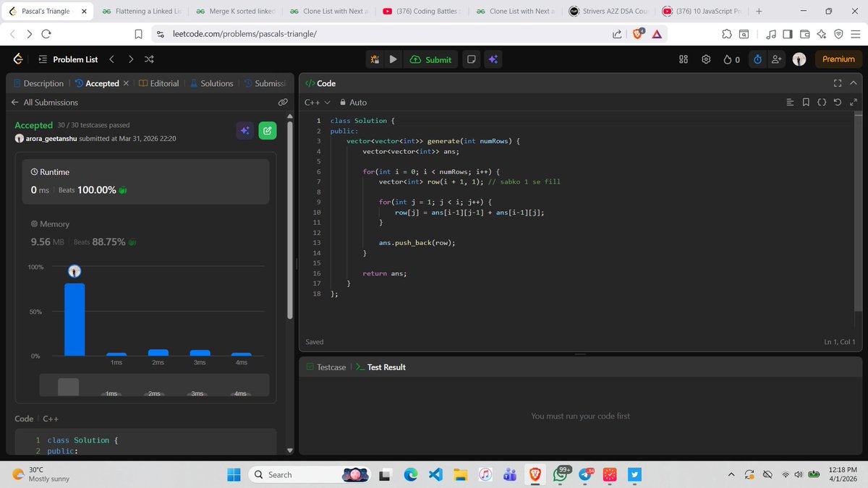868x488 pixels.
Task: Click the Premium button
Action: (x=838, y=60)
